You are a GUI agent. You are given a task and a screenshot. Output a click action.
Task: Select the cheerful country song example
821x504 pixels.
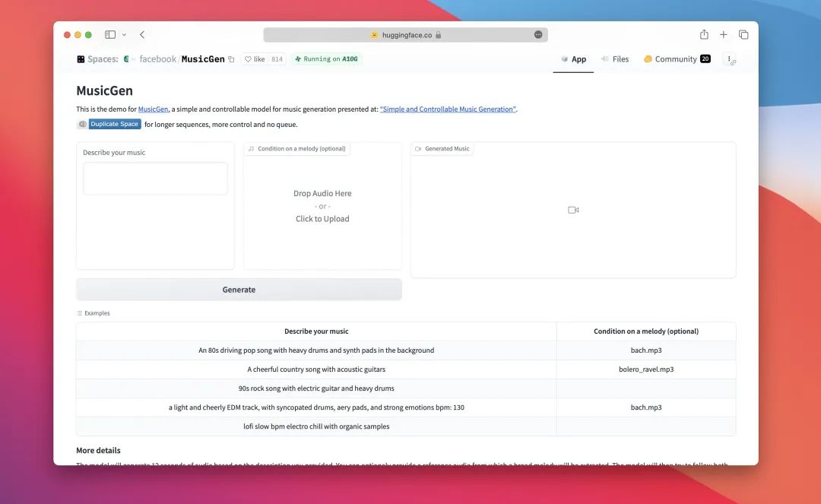pos(316,369)
